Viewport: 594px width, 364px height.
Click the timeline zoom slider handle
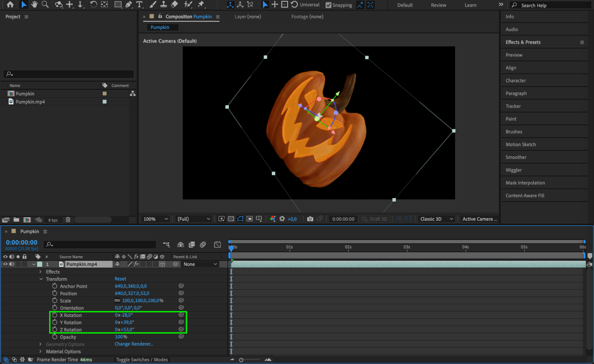pyautogui.click(x=241, y=360)
